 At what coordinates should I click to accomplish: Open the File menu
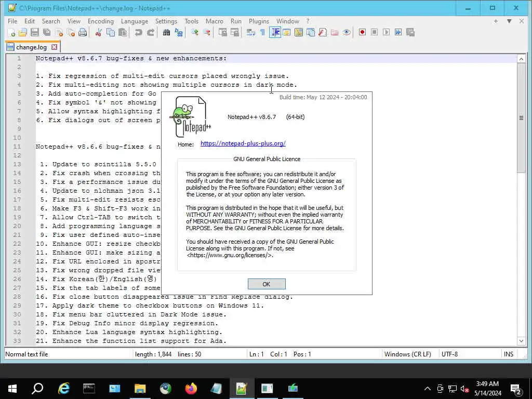coord(12,21)
